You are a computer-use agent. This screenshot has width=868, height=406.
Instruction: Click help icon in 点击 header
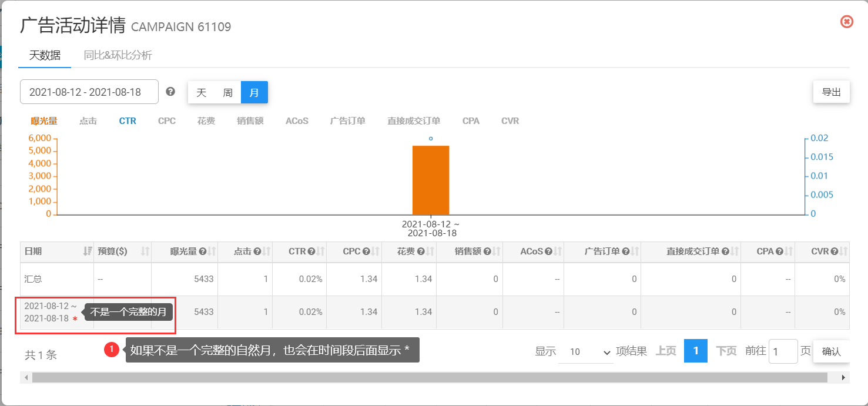click(x=257, y=251)
